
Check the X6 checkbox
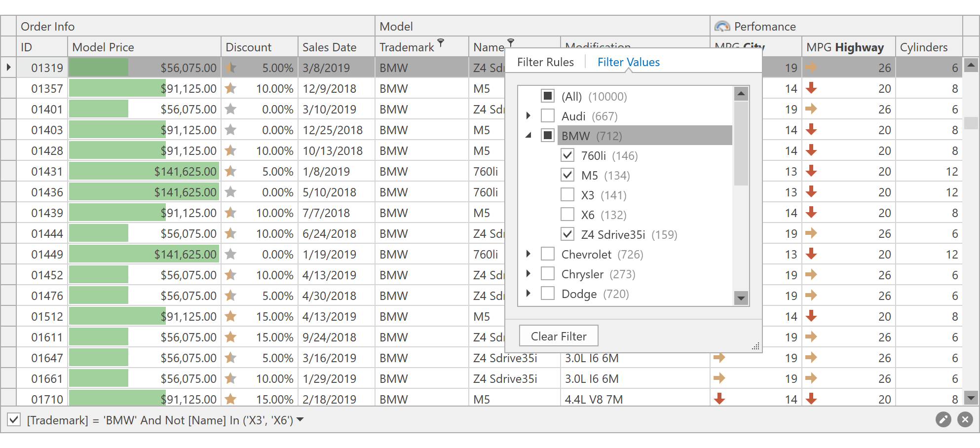point(567,214)
